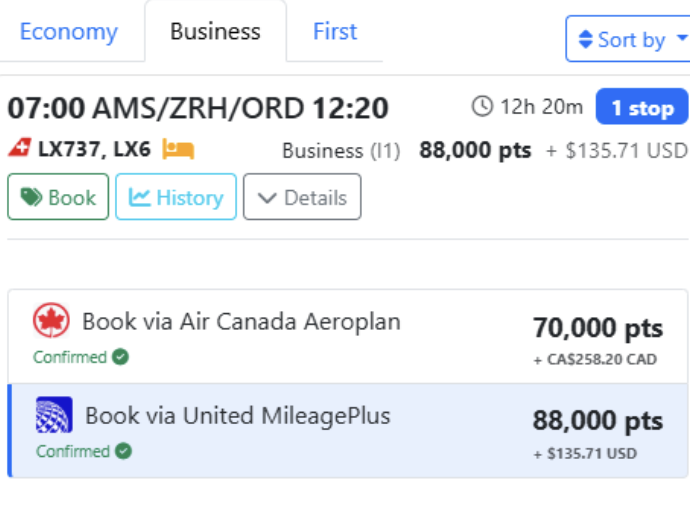Click MileagePlus Confirmed green checkmark icon
This screenshot has width=690, height=506.
(124, 451)
